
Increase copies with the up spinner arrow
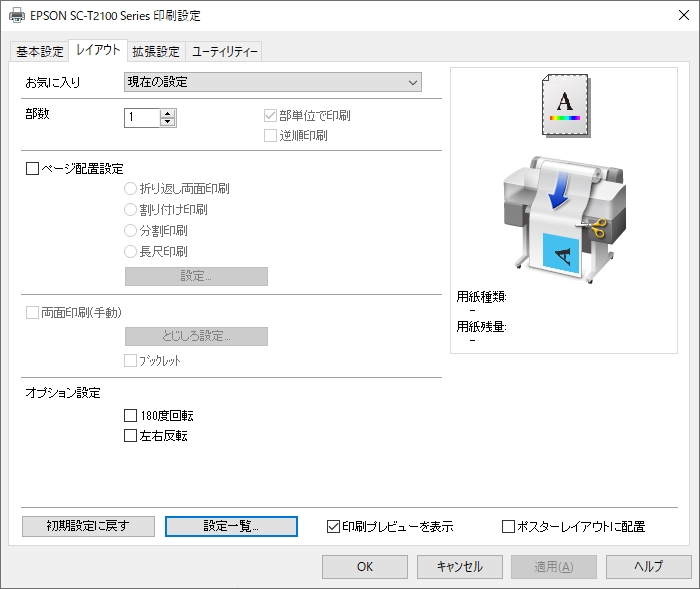tap(168, 113)
